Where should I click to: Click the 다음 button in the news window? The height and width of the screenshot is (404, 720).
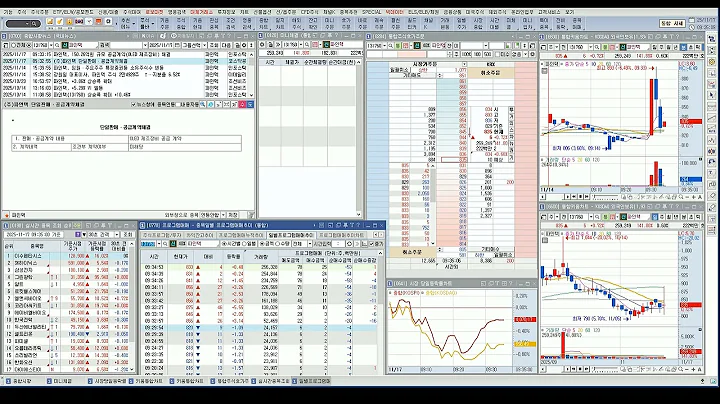226,45
